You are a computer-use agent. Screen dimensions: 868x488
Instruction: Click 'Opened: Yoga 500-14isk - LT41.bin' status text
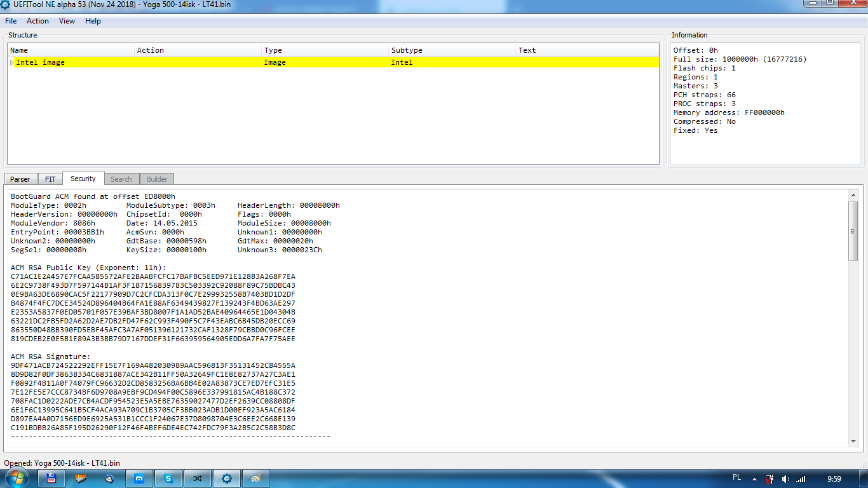tap(62, 463)
